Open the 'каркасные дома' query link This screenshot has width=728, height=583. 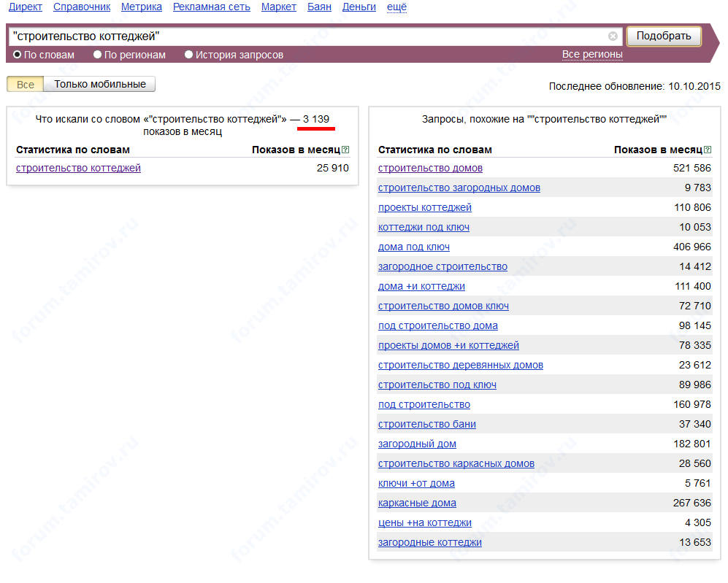pyautogui.click(x=418, y=503)
